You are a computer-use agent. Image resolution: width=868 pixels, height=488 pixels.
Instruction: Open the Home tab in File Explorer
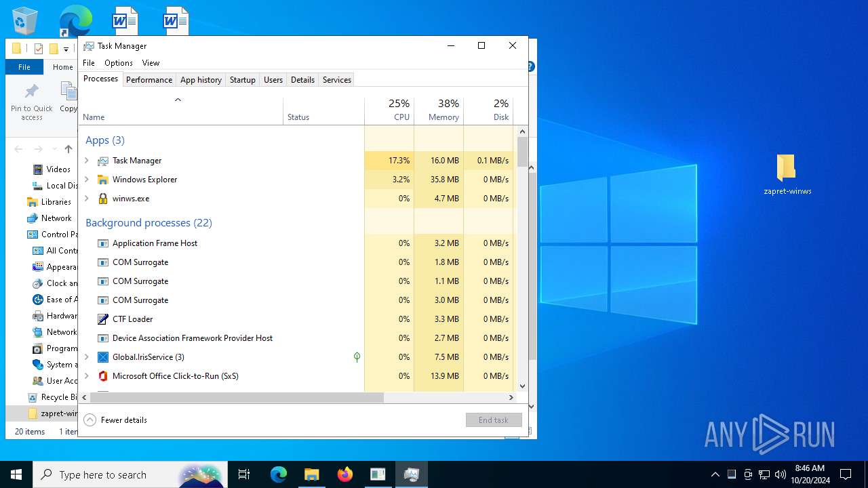tap(63, 67)
